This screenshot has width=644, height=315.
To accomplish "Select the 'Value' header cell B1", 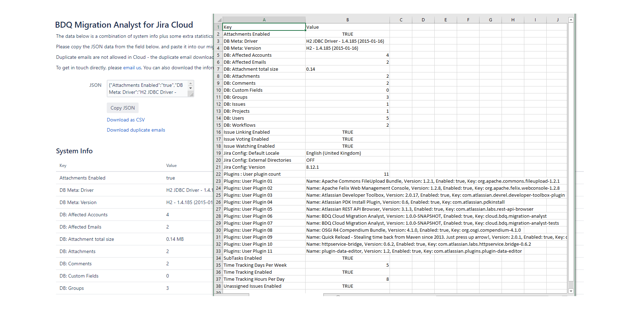I will [x=347, y=27].
